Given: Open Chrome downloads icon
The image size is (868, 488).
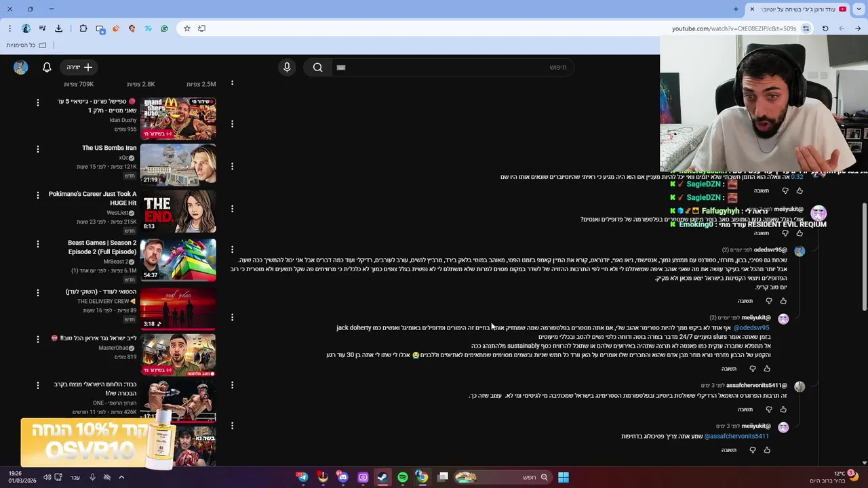Looking at the screenshot, I should point(58,28).
